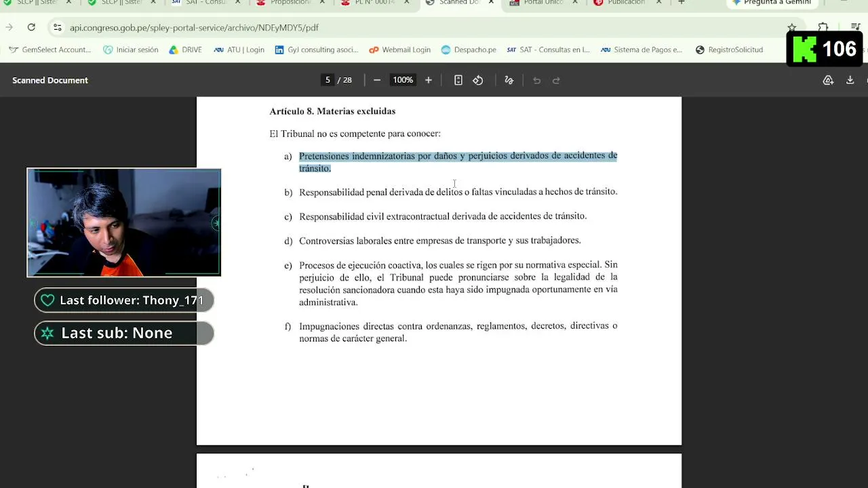Zoom out the PDF with minus button
The height and width of the screenshot is (488, 868).
pos(377,80)
